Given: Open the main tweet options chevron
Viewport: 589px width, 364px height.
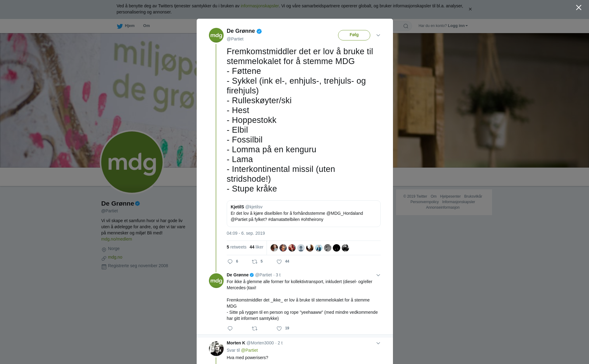Looking at the screenshot, I should (x=378, y=35).
